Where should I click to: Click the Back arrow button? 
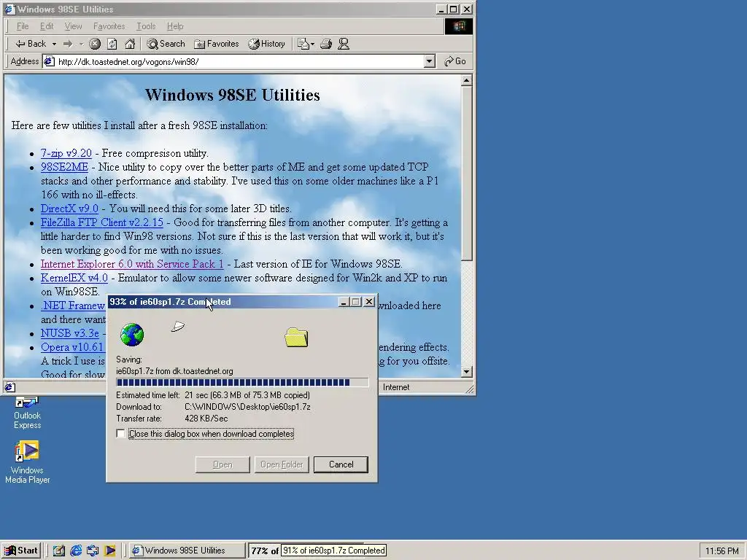31,44
